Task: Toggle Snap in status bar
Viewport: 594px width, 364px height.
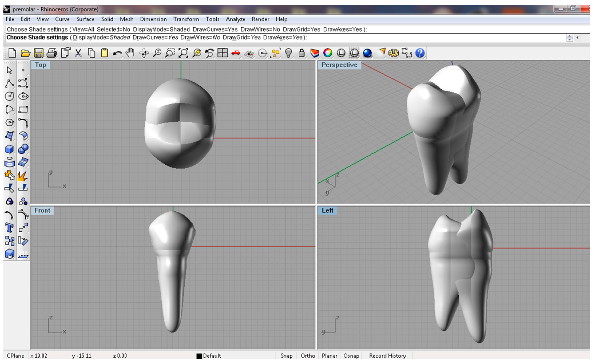Action: point(286,356)
